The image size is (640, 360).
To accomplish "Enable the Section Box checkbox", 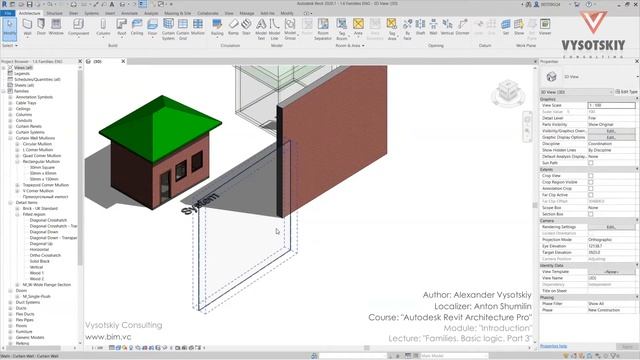I will (x=591, y=214).
